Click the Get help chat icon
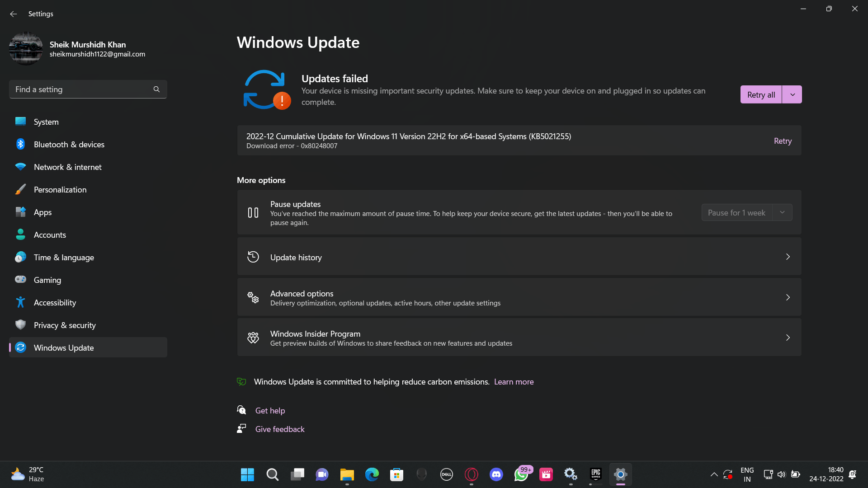Viewport: 868px width, 488px height. point(241,410)
